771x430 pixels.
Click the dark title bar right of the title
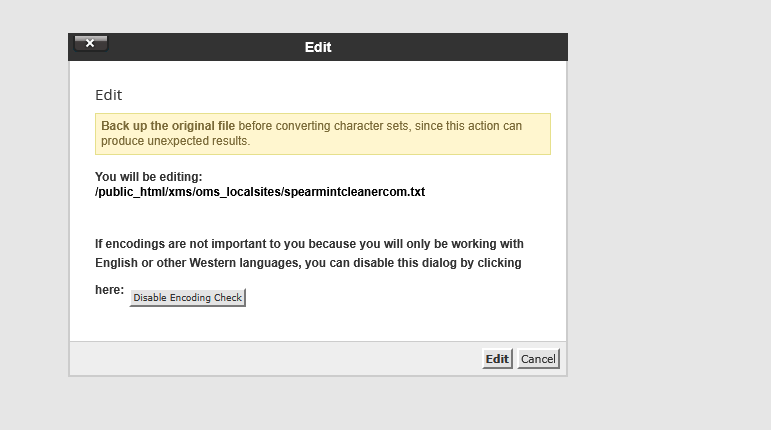[450, 47]
